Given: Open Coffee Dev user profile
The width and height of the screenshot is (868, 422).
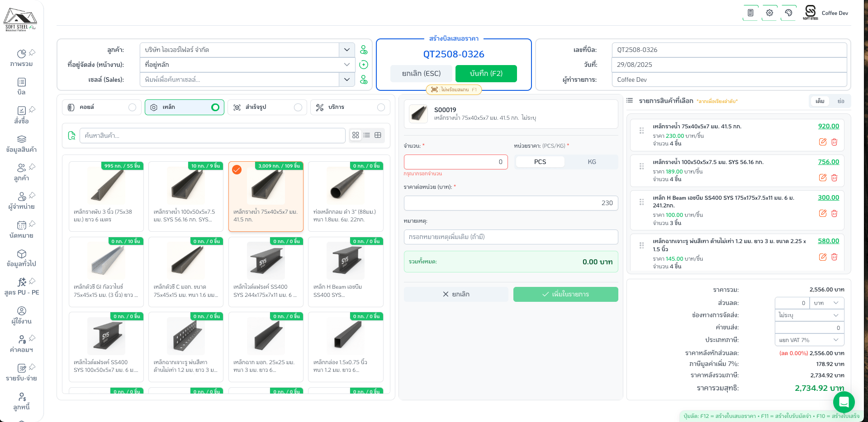Looking at the screenshot, I should pyautogui.click(x=826, y=13).
